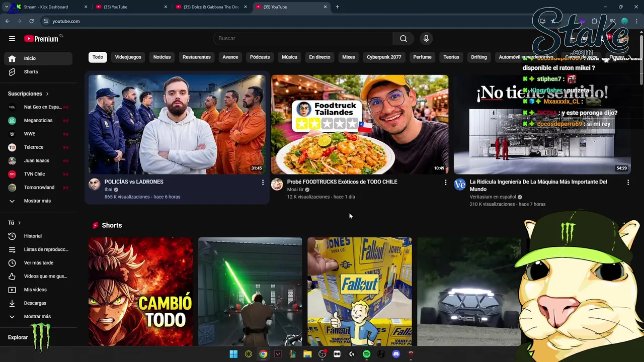Click the YouTube Premium logo
This screenshot has height=362, width=644.
click(41, 39)
